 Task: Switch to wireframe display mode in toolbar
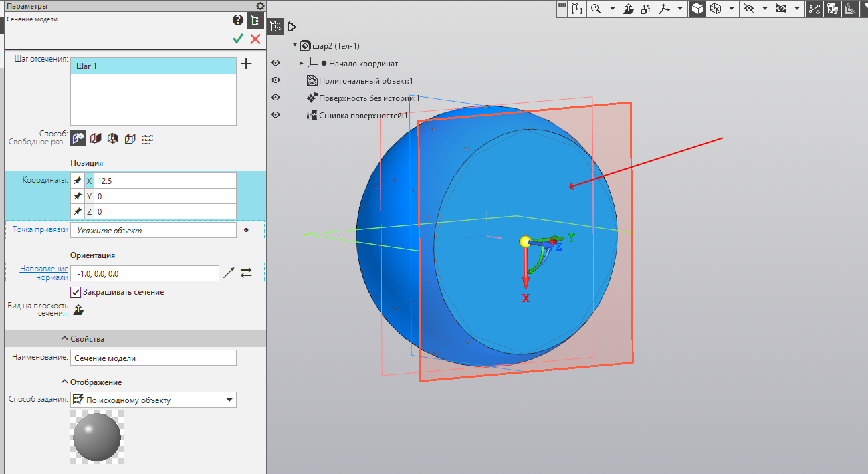715,9
